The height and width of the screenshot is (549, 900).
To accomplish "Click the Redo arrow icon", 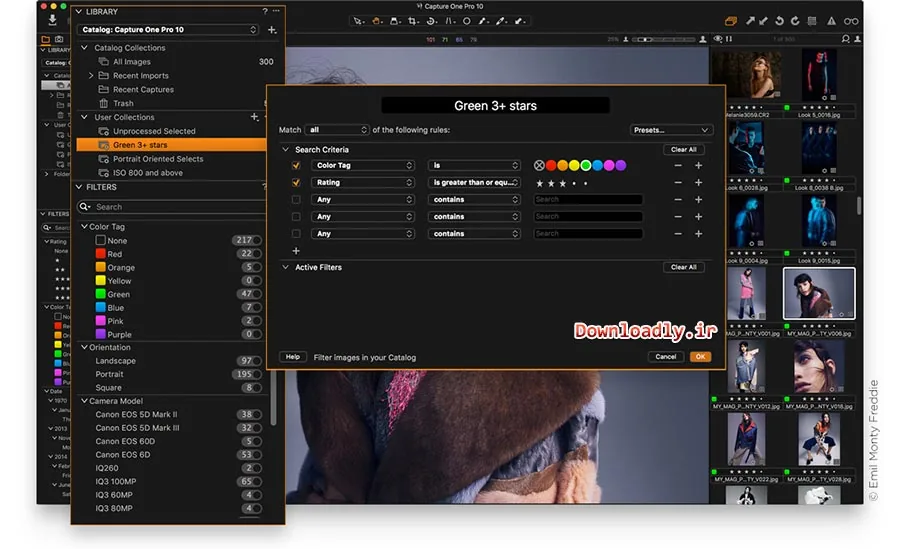I will 795,21.
